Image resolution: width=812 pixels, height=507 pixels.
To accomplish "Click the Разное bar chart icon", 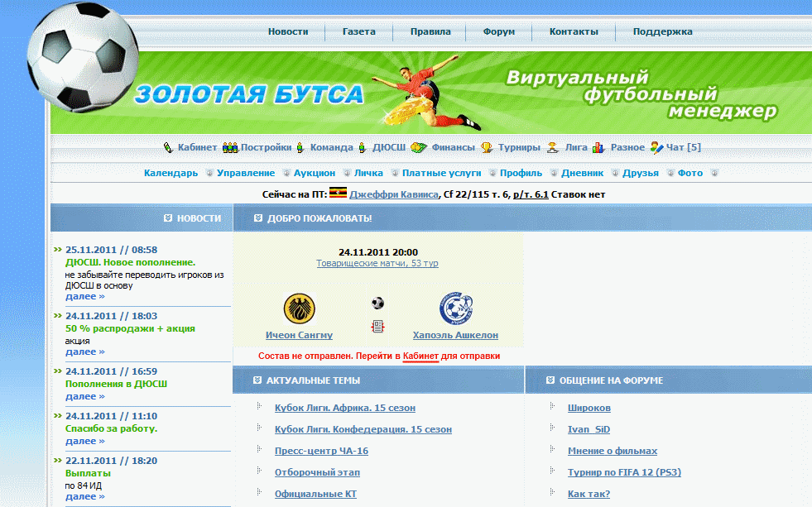I will pyautogui.click(x=600, y=147).
